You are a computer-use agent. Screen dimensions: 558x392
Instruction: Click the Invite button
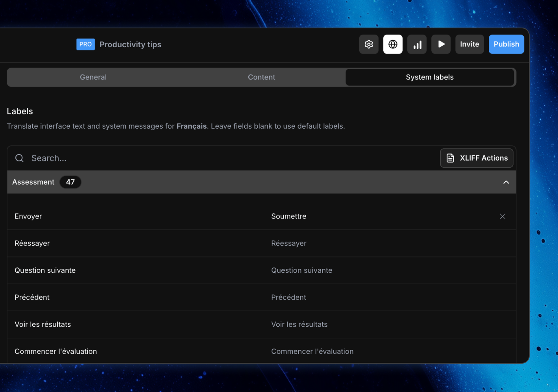point(469,44)
